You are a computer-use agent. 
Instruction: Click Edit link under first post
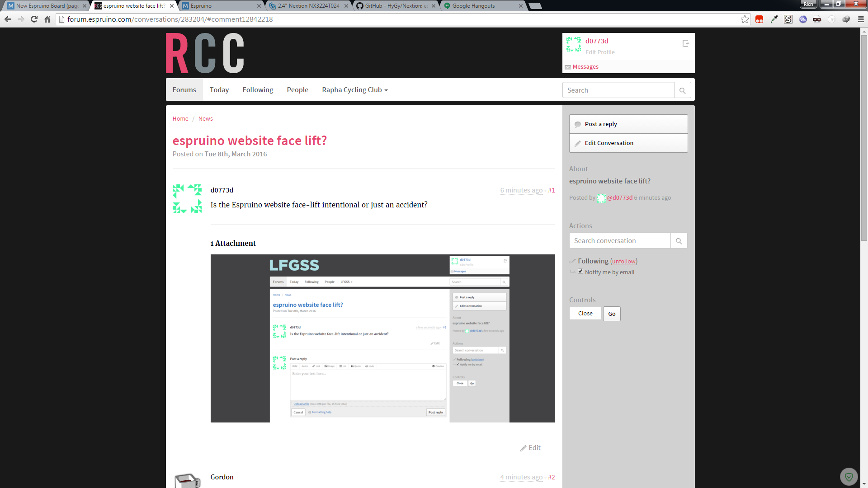530,448
